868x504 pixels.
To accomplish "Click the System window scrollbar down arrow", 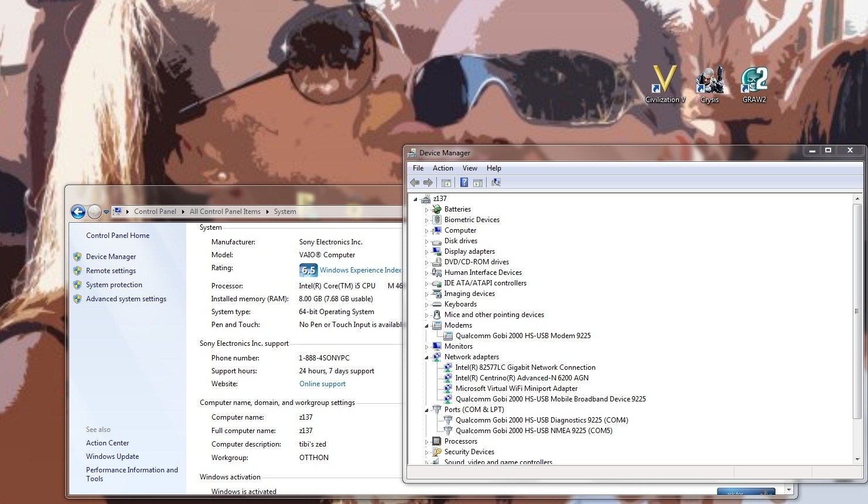I will (x=789, y=489).
